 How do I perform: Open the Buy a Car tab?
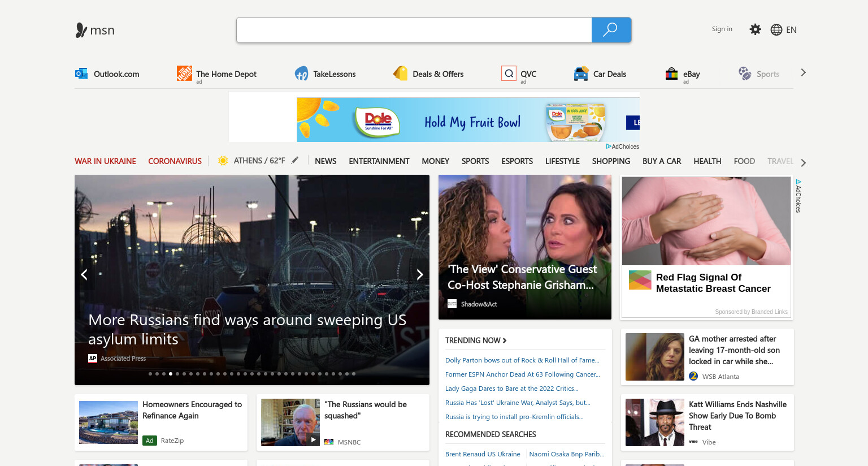662,161
